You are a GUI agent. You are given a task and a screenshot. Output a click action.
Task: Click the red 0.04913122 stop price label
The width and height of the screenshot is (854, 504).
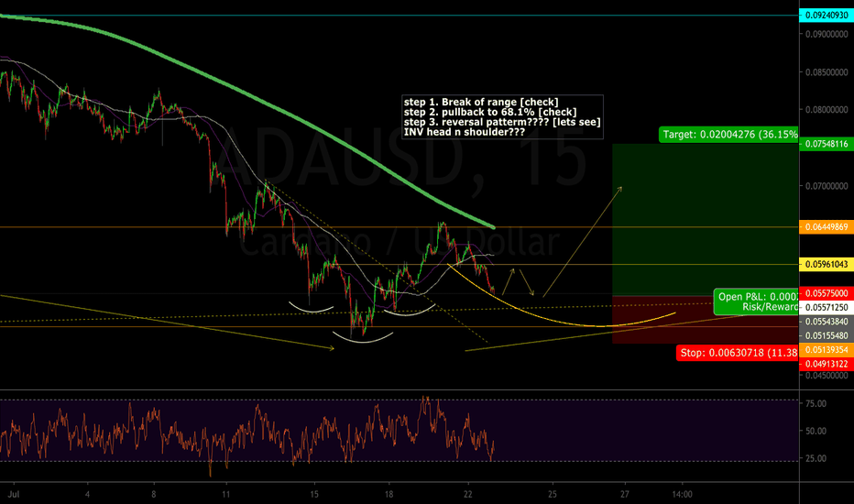point(827,364)
